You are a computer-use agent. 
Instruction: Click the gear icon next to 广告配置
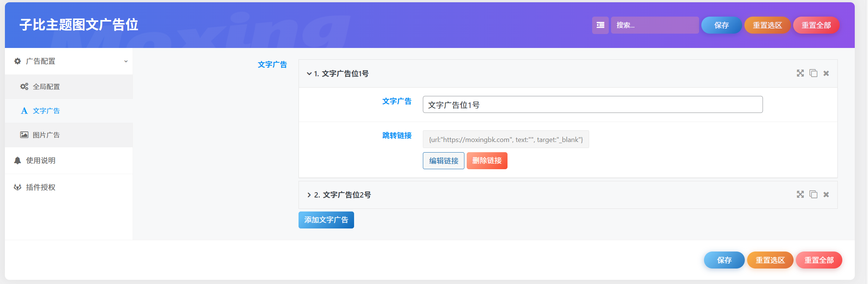click(17, 61)
